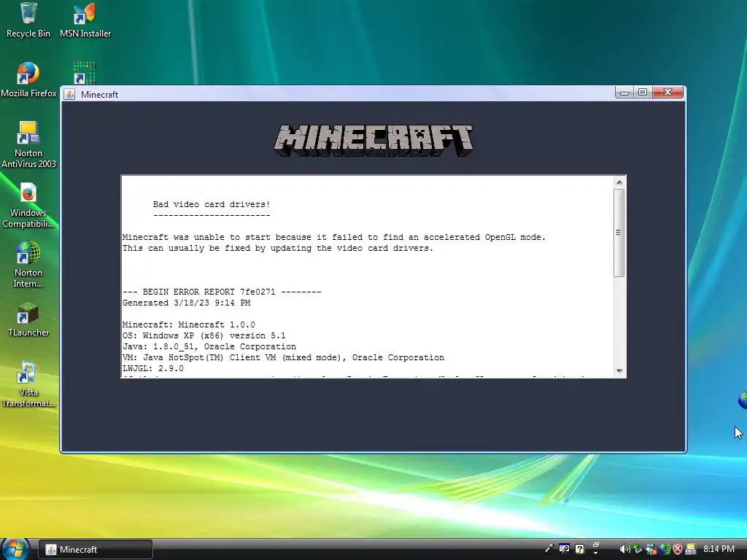
Task: Click the Norton AntiVirus tray icon
Action: pos(691,549)
